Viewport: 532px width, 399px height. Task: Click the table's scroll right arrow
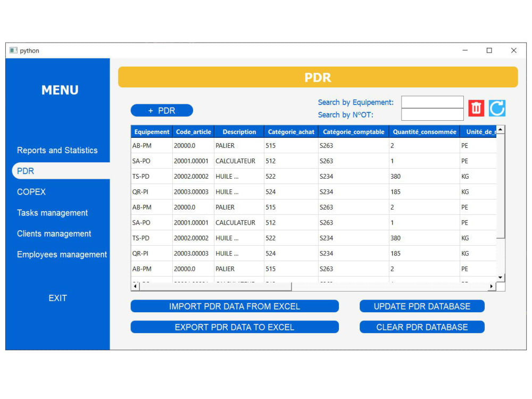(x=492, y=286)
